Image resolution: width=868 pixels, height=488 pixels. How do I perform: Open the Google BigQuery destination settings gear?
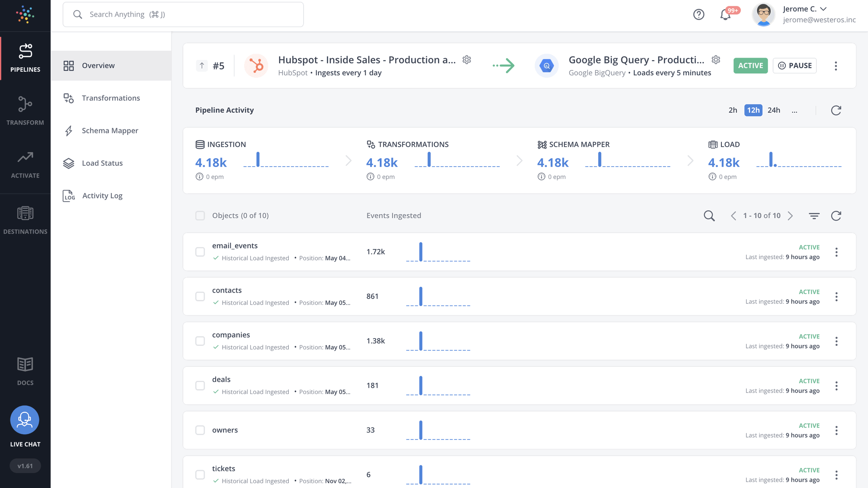[716, 59]
